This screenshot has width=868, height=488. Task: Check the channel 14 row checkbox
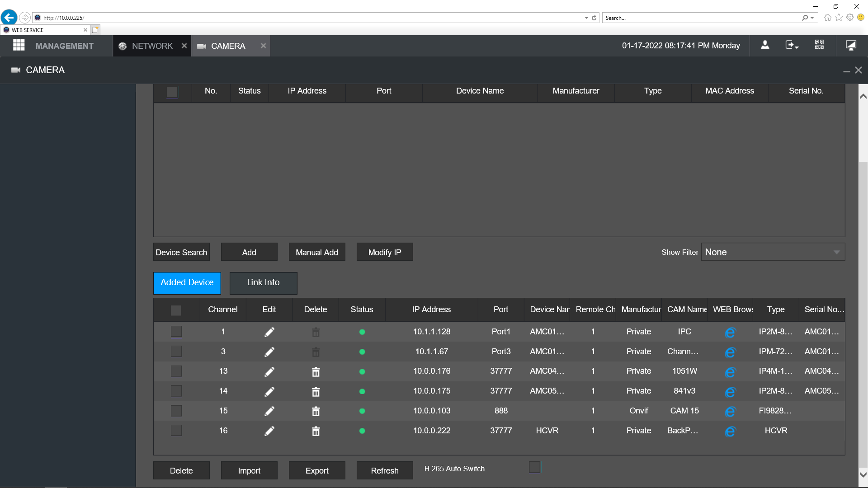(176, 391)
